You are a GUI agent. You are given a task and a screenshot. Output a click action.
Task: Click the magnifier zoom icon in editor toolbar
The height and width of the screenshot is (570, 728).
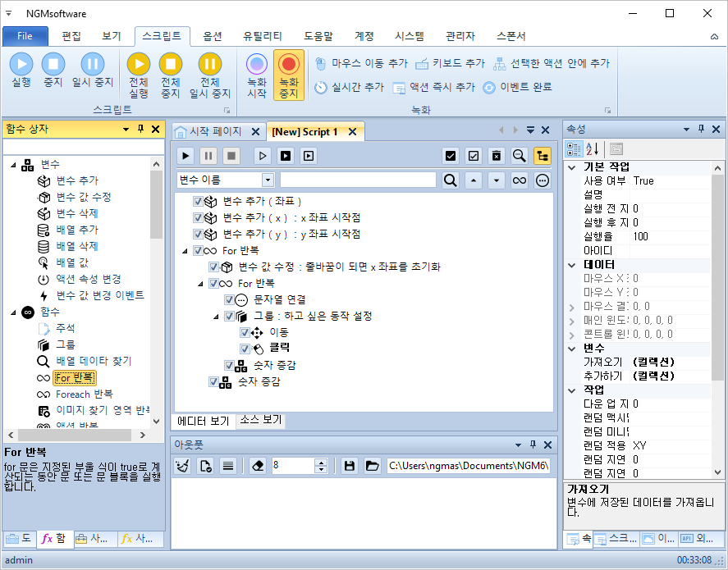519,156
